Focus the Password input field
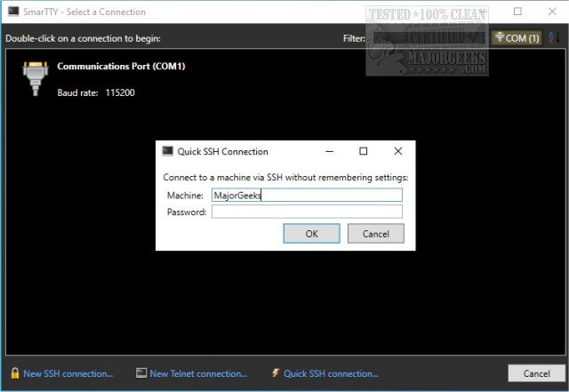 coord(307,212)
